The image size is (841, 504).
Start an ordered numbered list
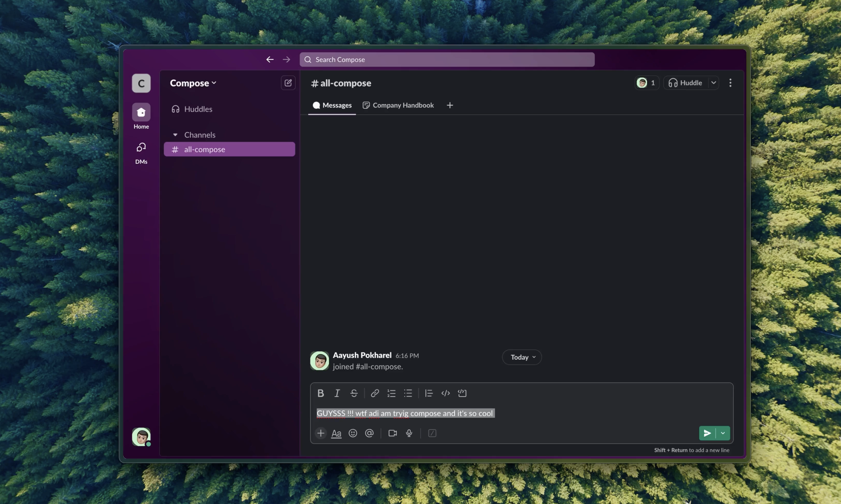click(x=391, y=393)
